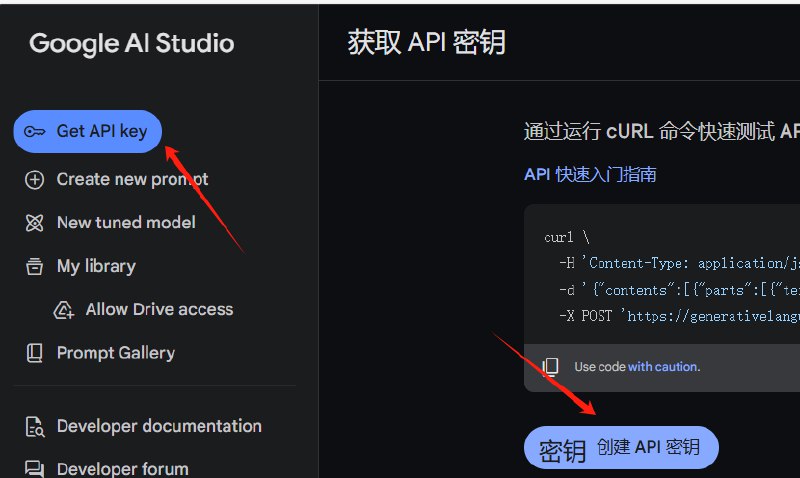
Task: Click the Google AI Studio logo
Action: coord(132,43)
